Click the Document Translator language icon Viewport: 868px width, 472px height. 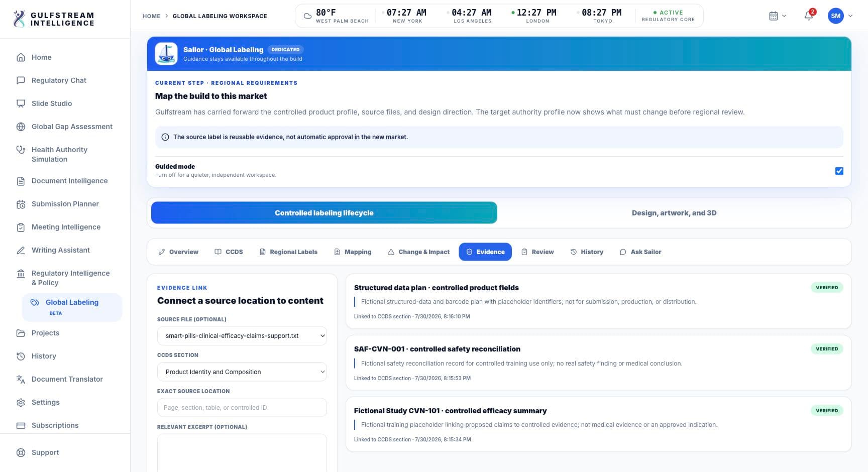(21, 379)
